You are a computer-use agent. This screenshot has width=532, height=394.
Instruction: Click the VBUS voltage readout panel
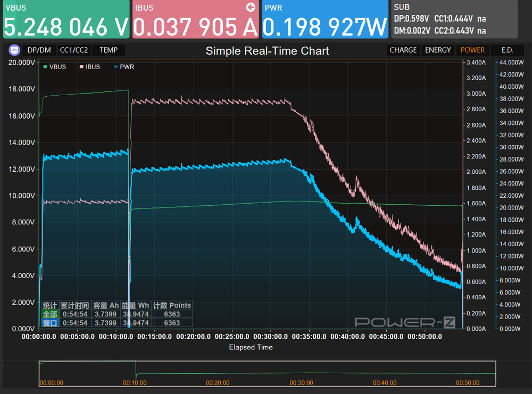(x=66, y=19)
